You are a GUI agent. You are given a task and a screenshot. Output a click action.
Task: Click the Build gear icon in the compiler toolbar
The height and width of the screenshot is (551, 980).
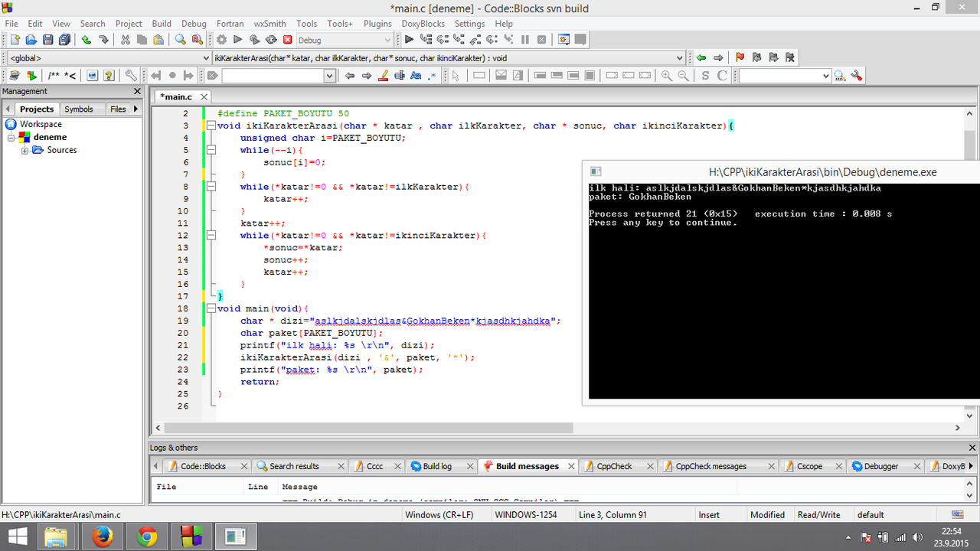tap(221, 40)
